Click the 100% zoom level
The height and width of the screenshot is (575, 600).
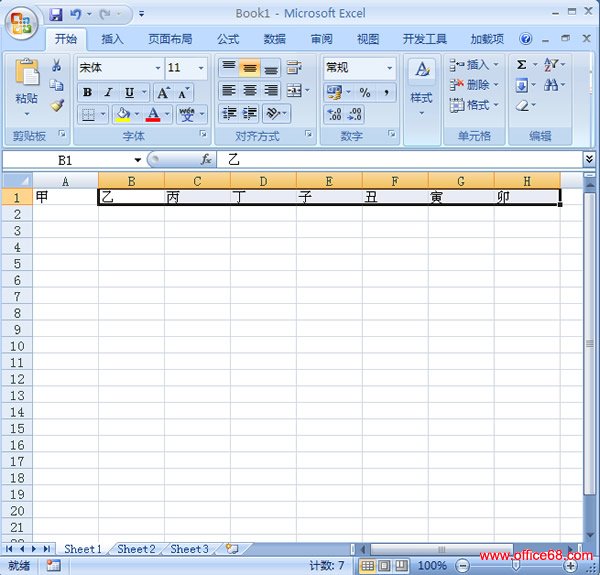click(432, 565)
